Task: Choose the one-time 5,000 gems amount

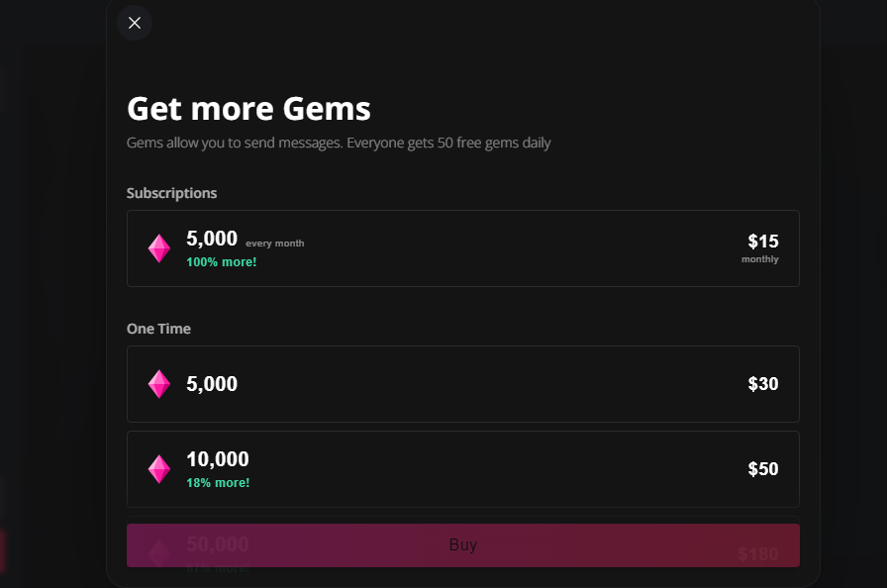Action: (x=212, y=384)
